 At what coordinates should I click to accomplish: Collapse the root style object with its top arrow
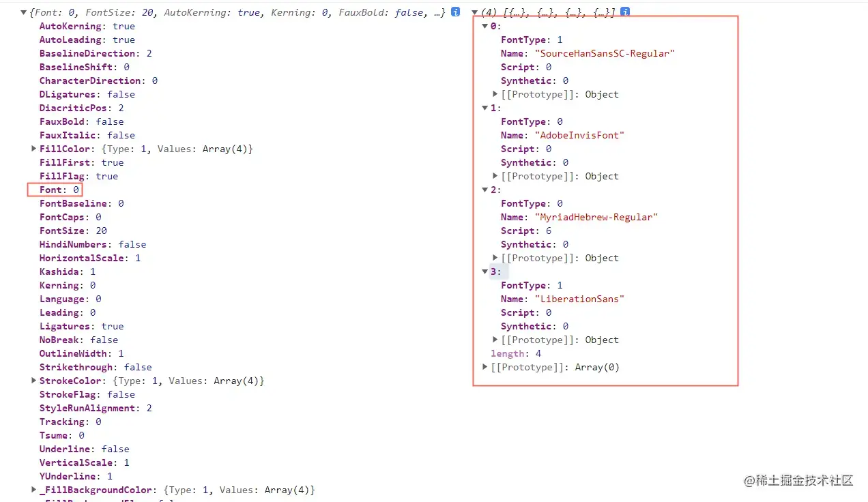click(25, 12)
